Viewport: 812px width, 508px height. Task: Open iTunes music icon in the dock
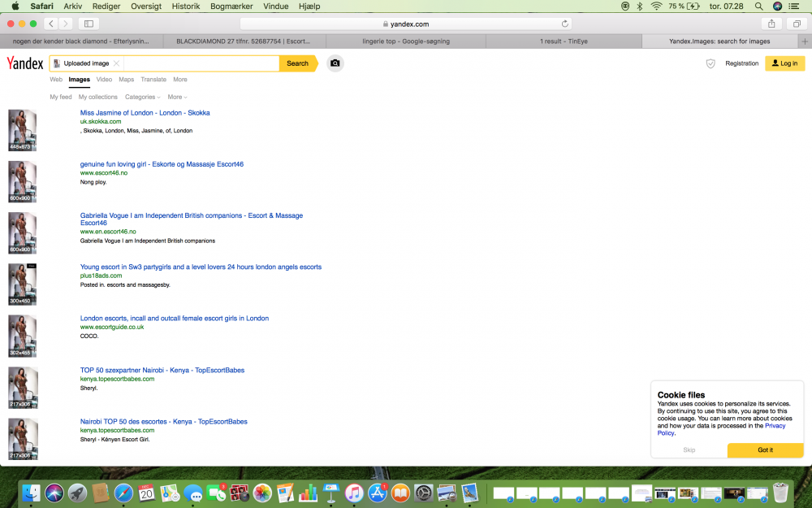tap(354, 493)
